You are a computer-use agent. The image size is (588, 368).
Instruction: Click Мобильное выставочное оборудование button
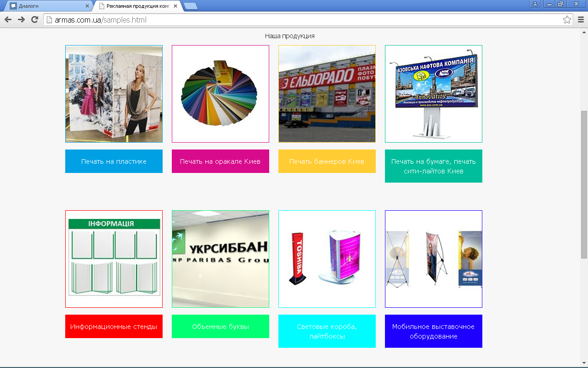[x=434, y=331]
